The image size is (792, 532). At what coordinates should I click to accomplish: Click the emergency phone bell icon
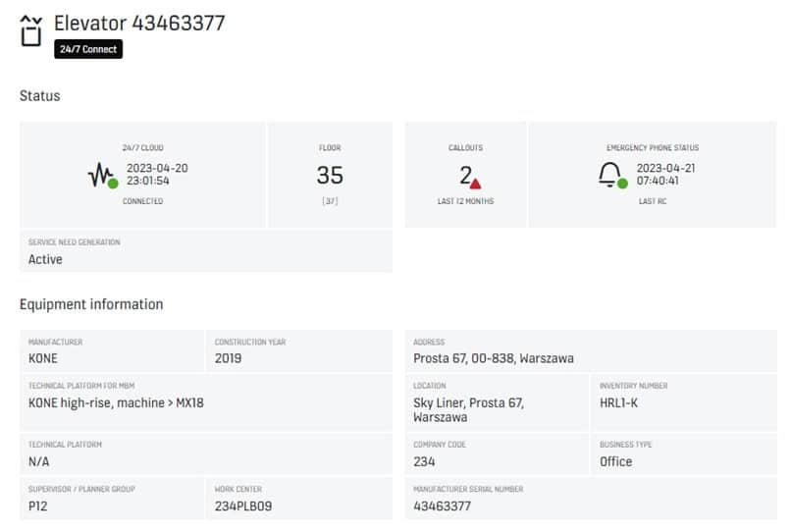(x=610, y=175)
